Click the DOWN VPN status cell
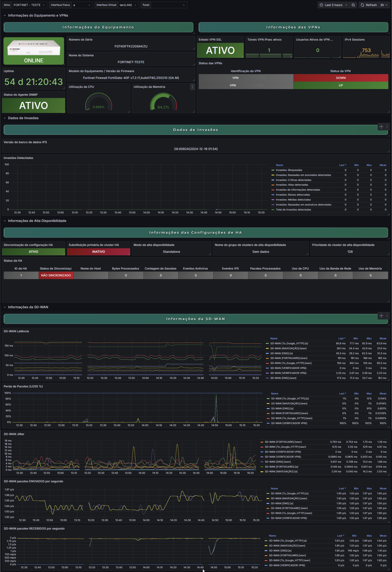 (x=341, y=78)
